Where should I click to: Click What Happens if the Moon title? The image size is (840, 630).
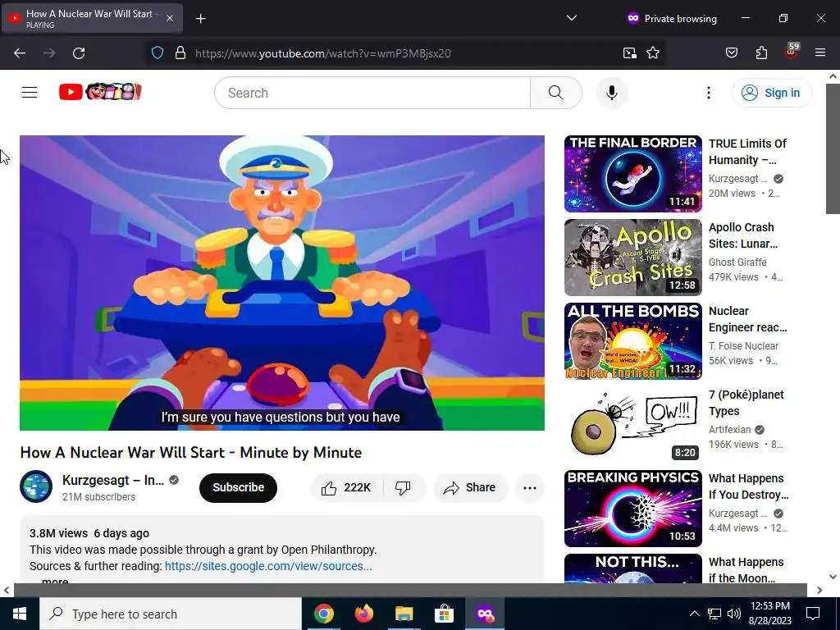[746, 570]
